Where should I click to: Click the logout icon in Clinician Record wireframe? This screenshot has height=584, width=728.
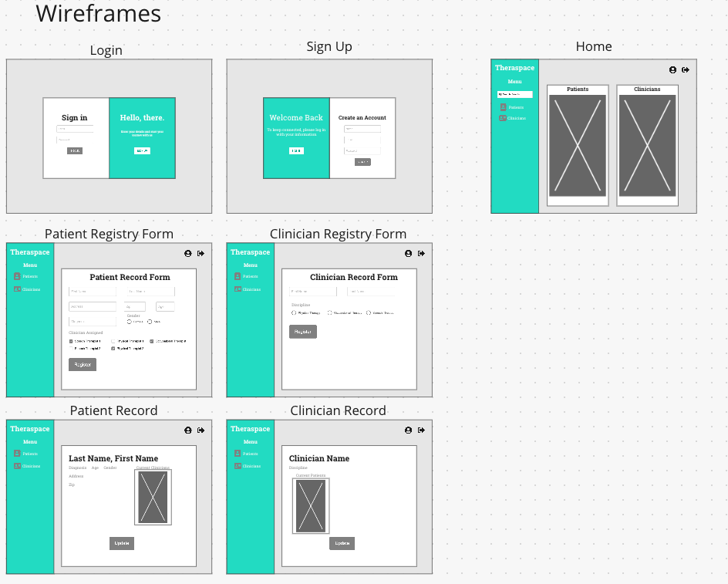click(421, 430)
